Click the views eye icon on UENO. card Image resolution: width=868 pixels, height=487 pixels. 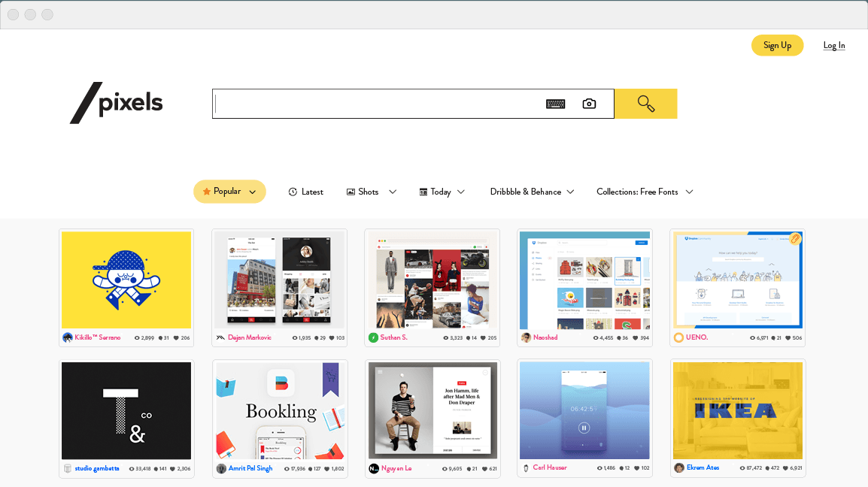pyautogui.click(x=753, y=337)
